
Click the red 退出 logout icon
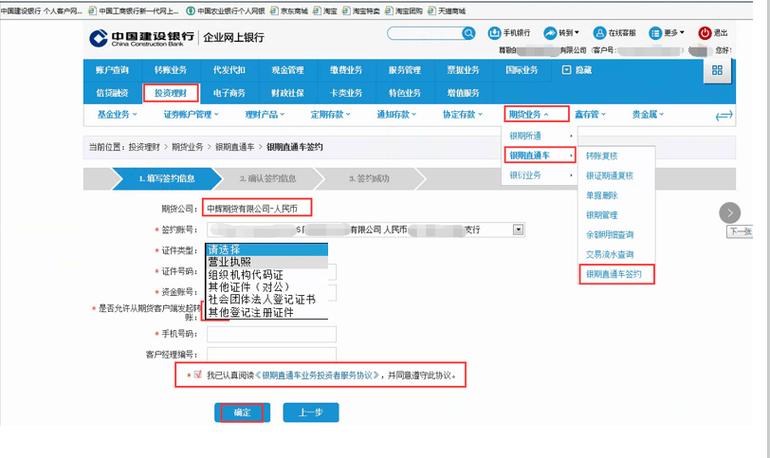pos(705,33)
